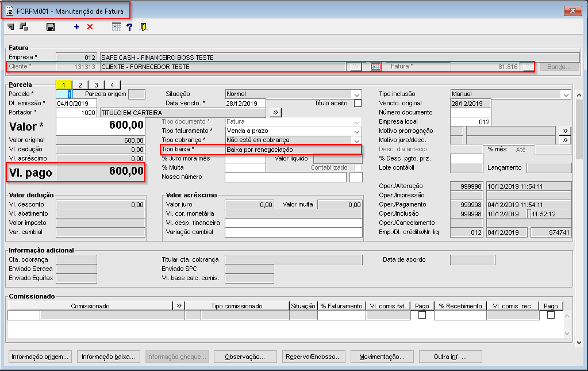Click the Empresa local field 012
This screenshot has height=371, width=588.
coord(471,122)
